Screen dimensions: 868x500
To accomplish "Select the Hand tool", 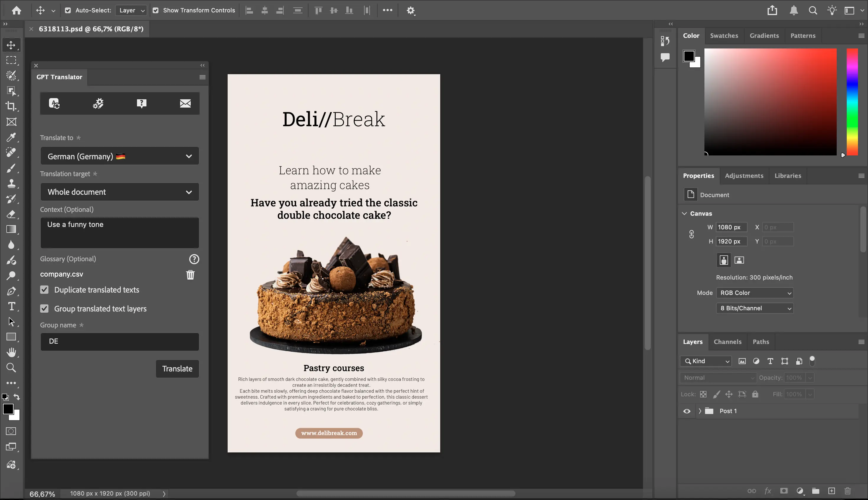I will coord(11,352).
